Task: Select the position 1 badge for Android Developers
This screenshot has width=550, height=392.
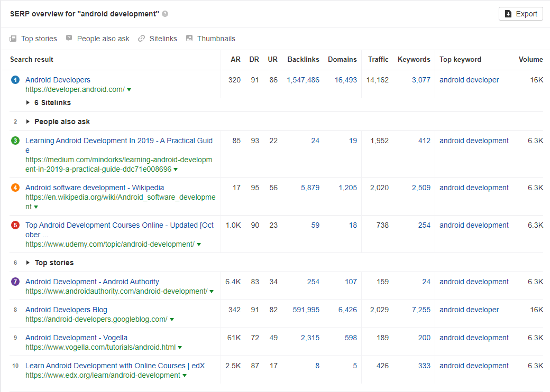Action: pos(15,80)
